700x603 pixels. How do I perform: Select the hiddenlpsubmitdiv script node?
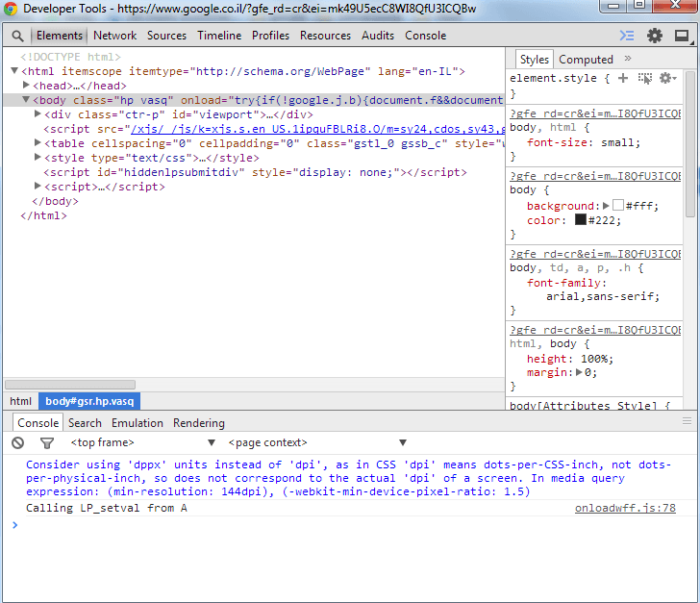[x=255, y=172]
